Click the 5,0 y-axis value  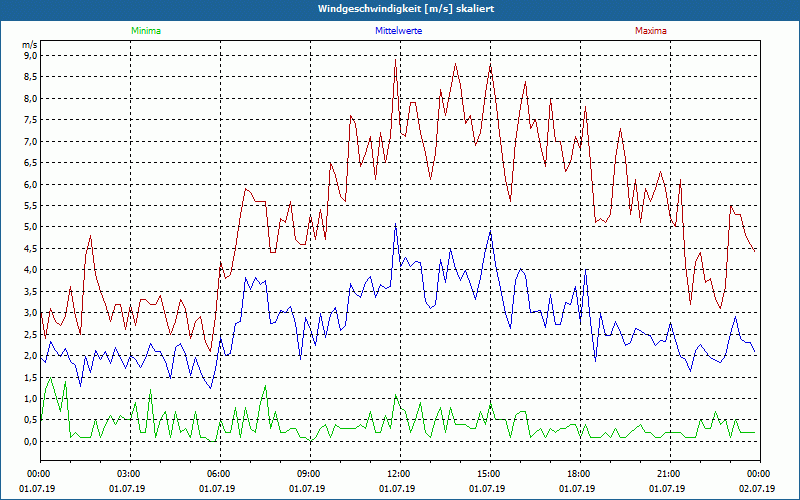[x=30, y=227]
